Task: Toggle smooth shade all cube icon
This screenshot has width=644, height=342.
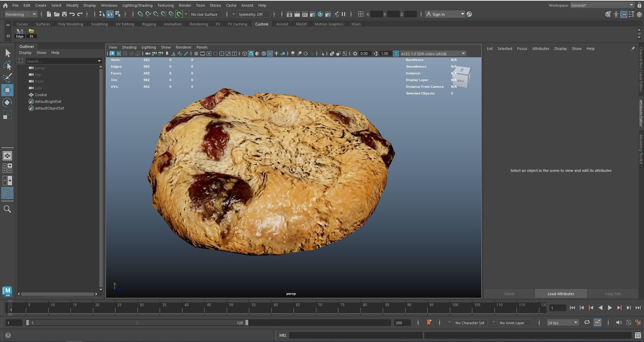Action: point(251,54)
